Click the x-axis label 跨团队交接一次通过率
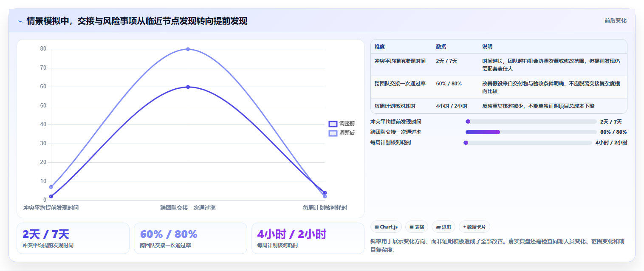The height and width of the screenshot is (271, 644). click(x=188, y=208)
